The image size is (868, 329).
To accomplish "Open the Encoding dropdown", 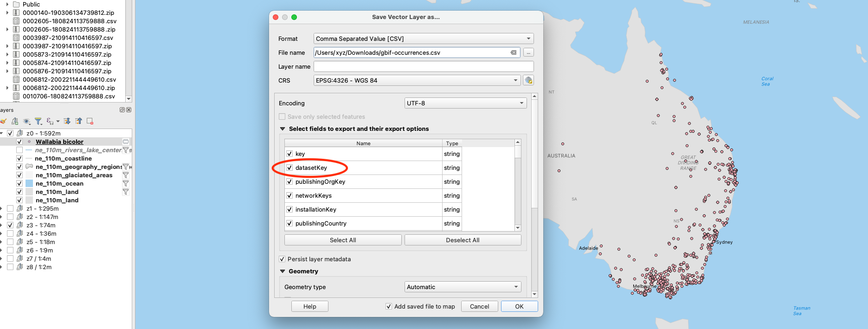I will coord(466,103).
